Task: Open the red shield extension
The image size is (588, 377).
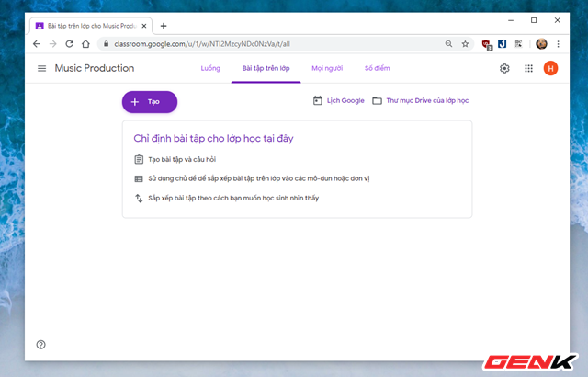Action: 487,45
